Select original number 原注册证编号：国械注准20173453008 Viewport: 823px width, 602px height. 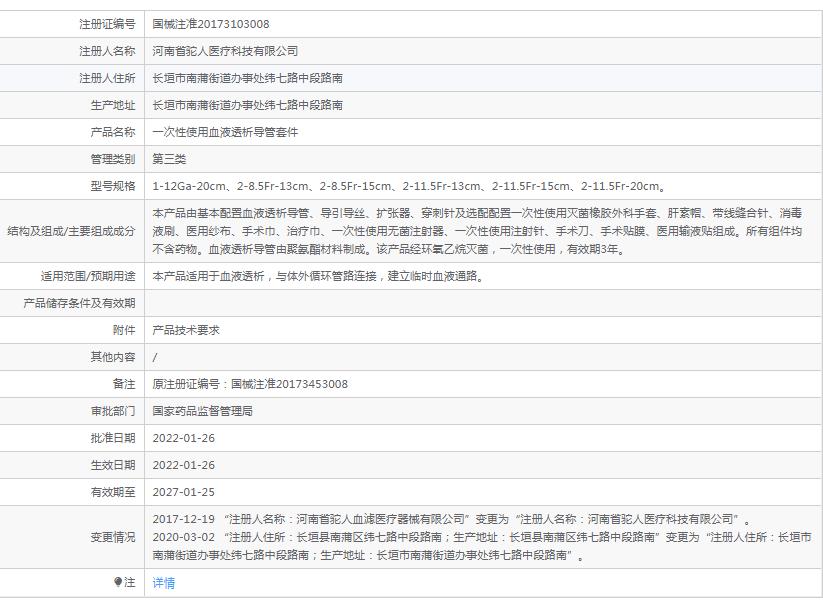(250, 384)
